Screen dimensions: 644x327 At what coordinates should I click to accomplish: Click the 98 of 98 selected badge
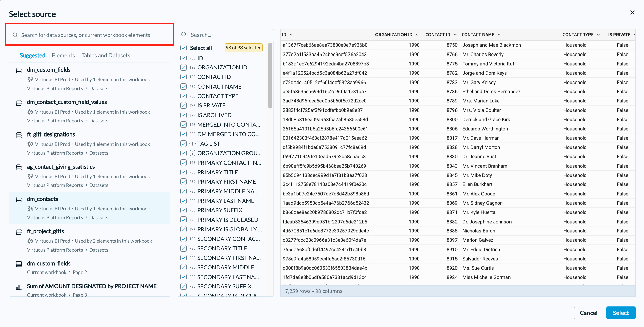[244, 48]
